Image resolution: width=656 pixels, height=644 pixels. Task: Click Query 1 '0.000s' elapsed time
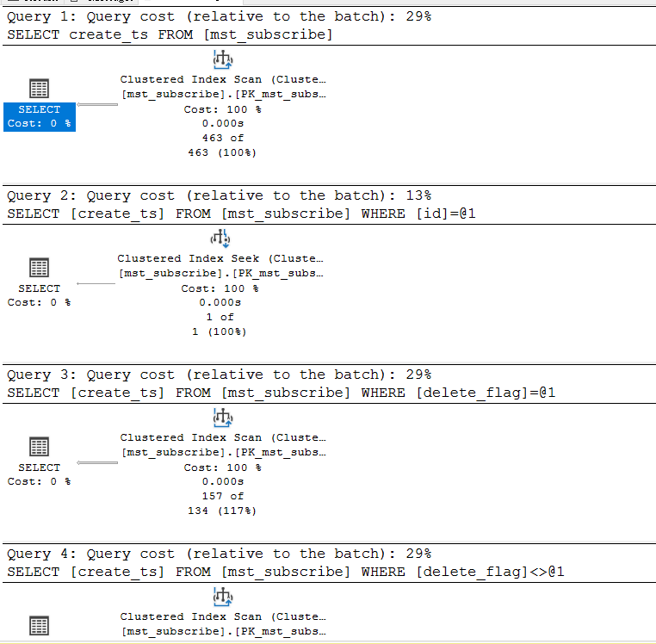(x=223, y=123)
